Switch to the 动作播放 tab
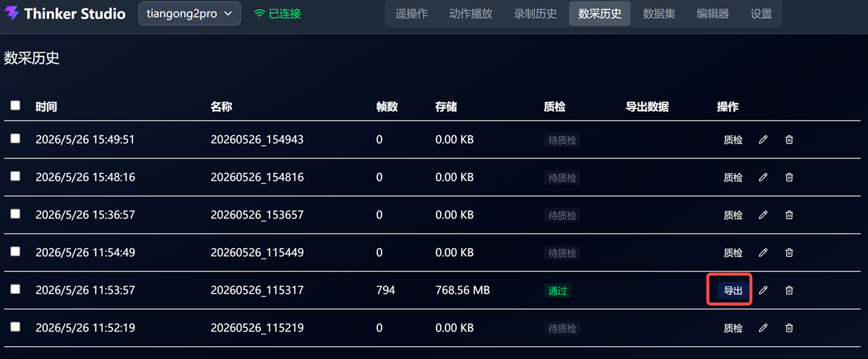Image resolution: width=868 pixels, height=359 pixels. [x=471, y=13]
